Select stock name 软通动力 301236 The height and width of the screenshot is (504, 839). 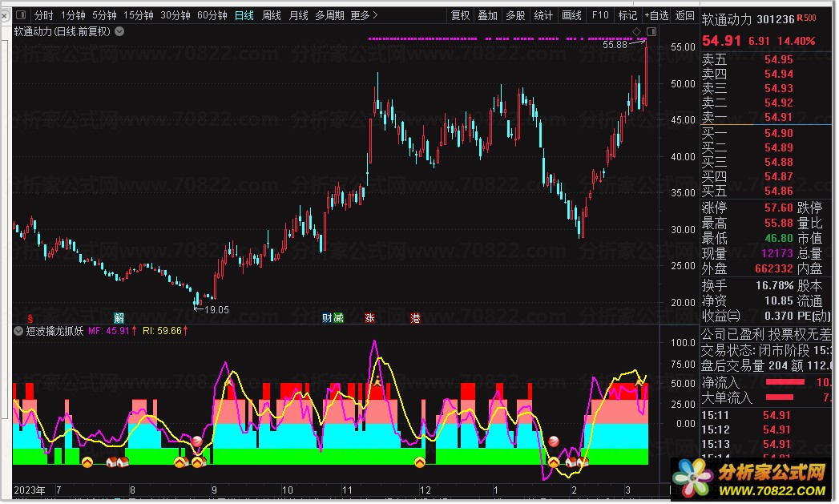coord(748,20)
